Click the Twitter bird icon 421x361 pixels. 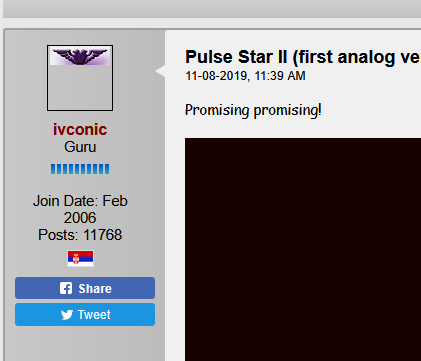coord(67,315)
